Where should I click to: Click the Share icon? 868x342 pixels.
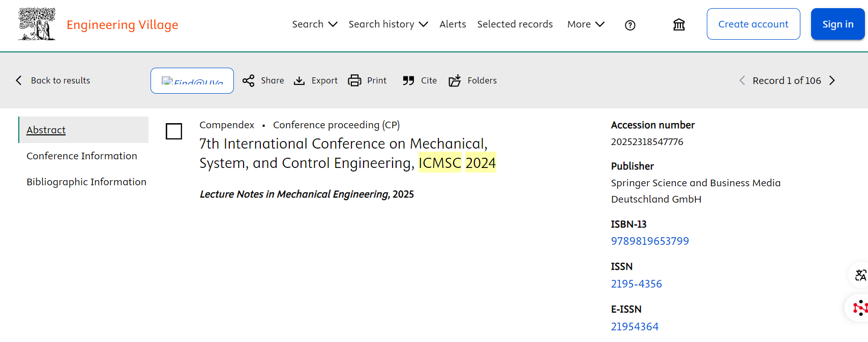tap(248, 80)
